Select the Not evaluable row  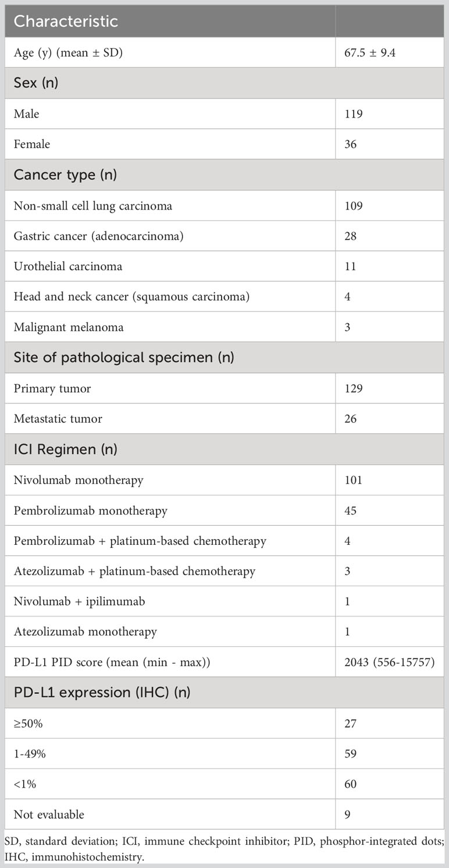tap(224, 814)
